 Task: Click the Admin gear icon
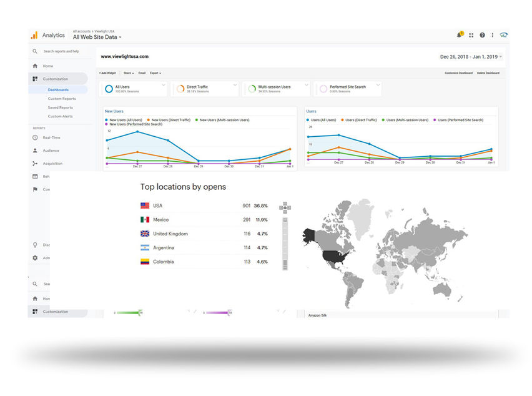(35, 258)
